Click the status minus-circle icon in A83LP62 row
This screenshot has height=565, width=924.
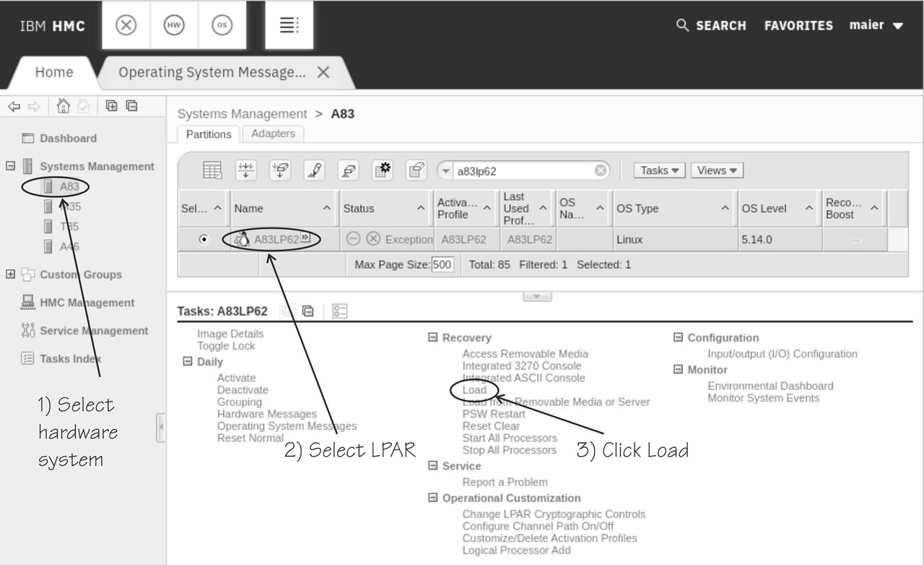coord(353,239)
